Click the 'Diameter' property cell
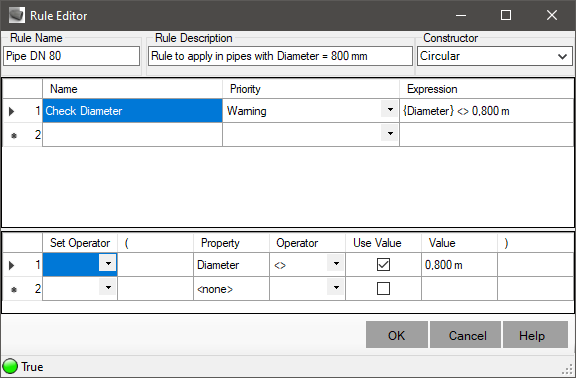Viewport: 576px width, 378px height. pyautogui.click(x=231, y=264)
